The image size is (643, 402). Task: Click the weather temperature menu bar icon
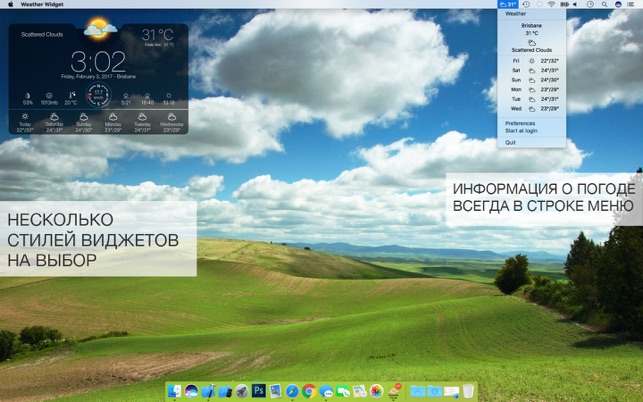pyautogui.click(x=508, y=4)
